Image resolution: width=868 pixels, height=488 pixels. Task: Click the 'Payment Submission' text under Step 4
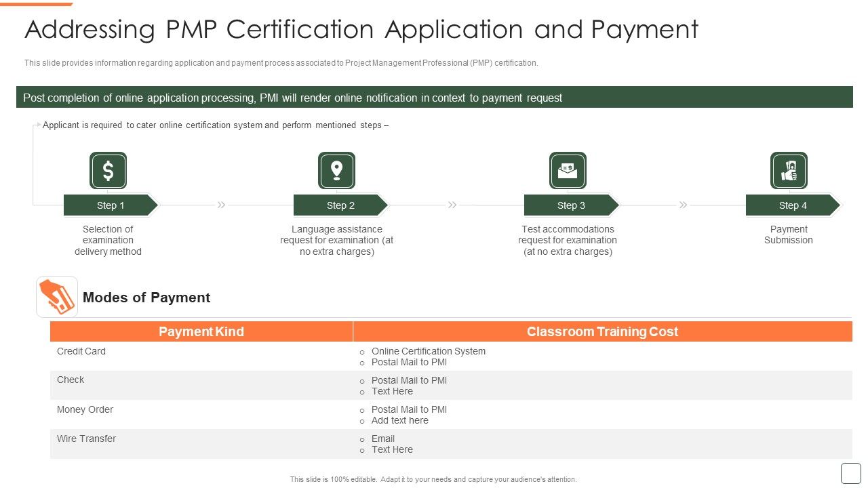789,235
